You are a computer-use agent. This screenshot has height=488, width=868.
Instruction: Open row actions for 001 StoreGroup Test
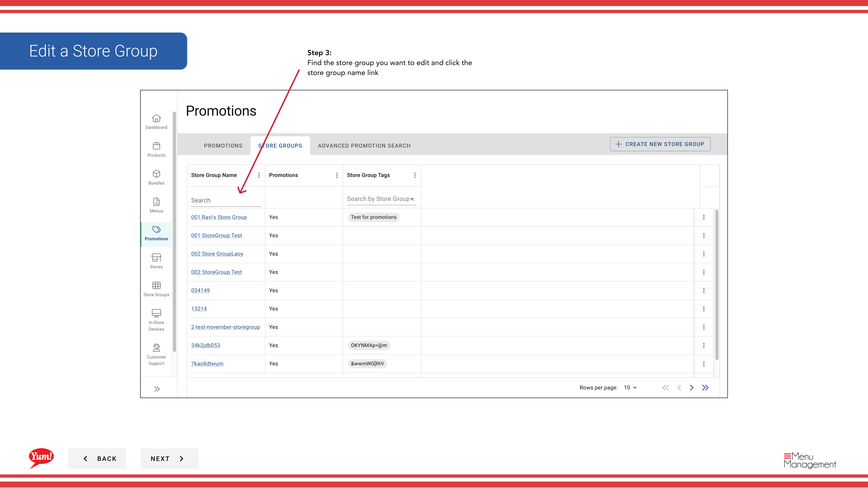pos(703,235)
